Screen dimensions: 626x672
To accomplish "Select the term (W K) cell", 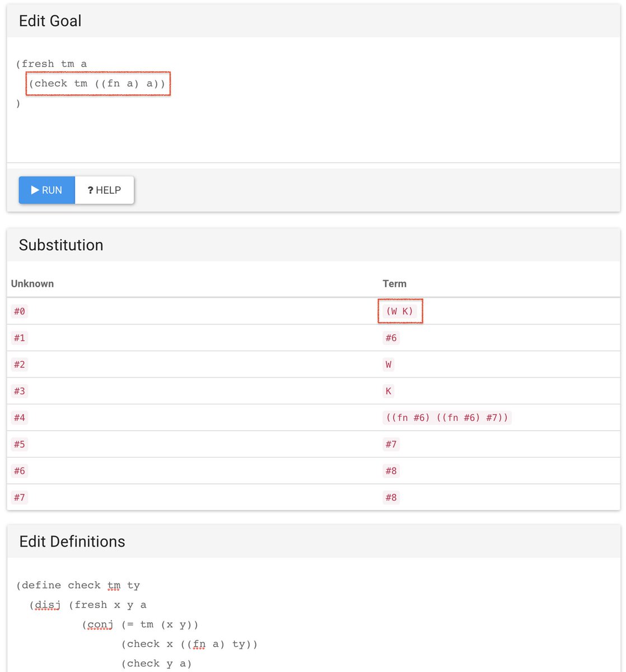I will point(400,311).
